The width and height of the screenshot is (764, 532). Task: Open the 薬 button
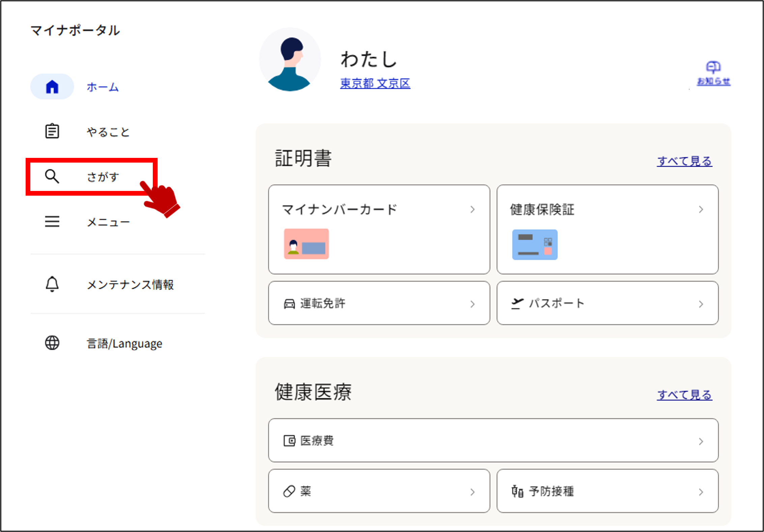coord(379,491)
